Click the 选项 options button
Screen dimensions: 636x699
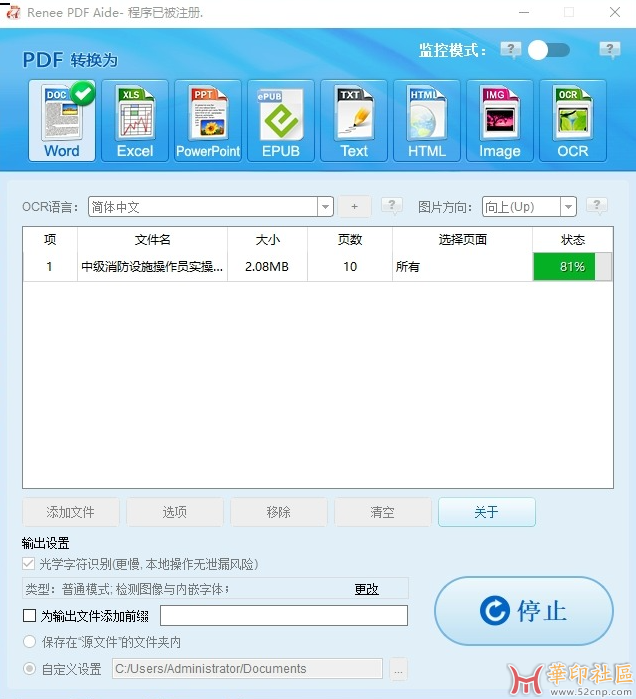point(175,512)
